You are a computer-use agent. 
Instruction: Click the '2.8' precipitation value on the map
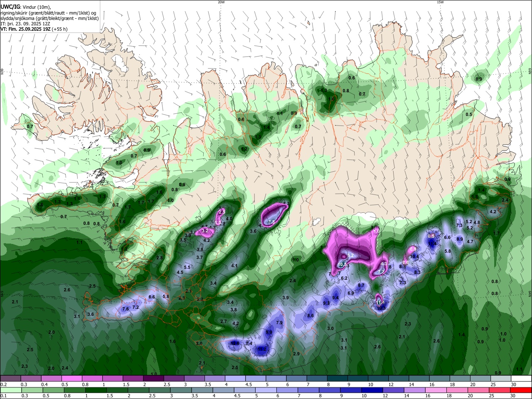[x=160, y=258]
